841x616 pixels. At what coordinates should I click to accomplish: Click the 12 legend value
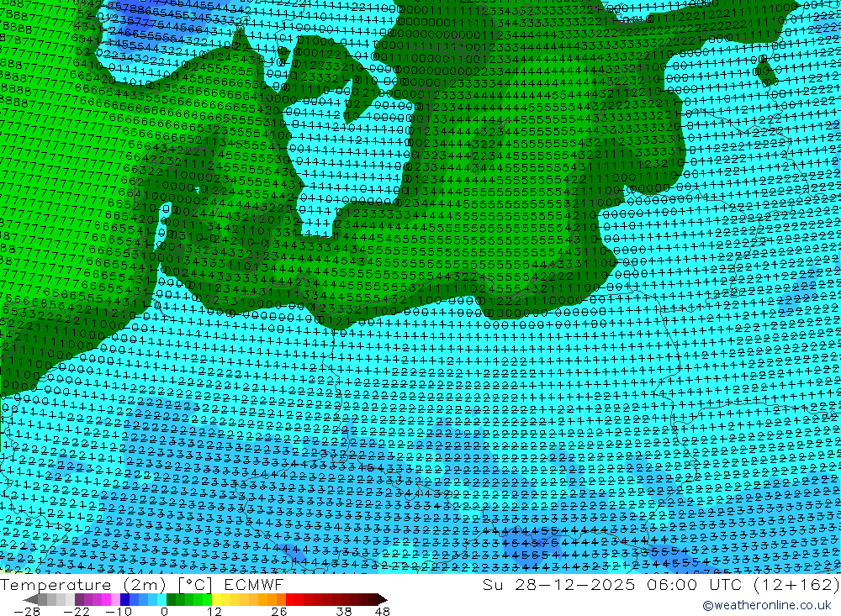tap(214, 612)
